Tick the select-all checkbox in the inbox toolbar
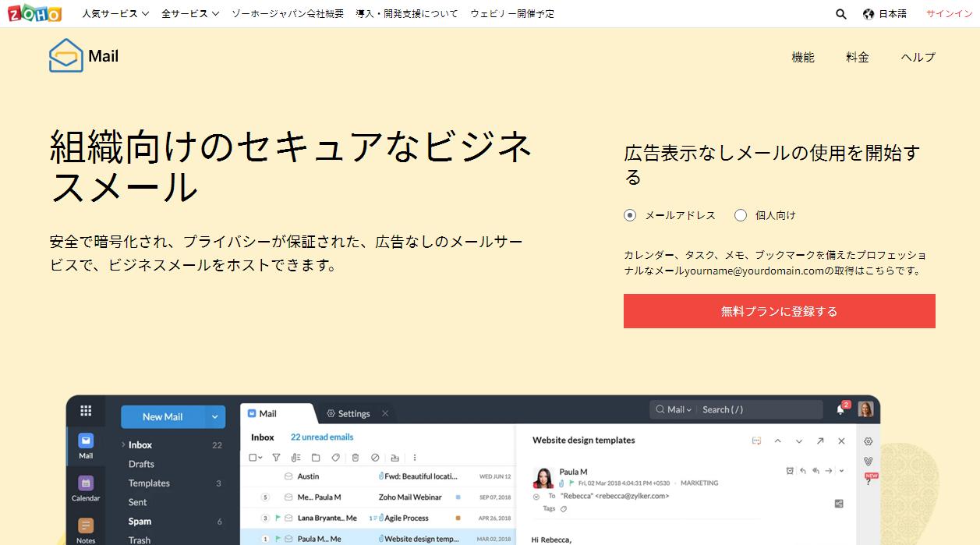Viewport: 980px width, 545px height. 253,458
